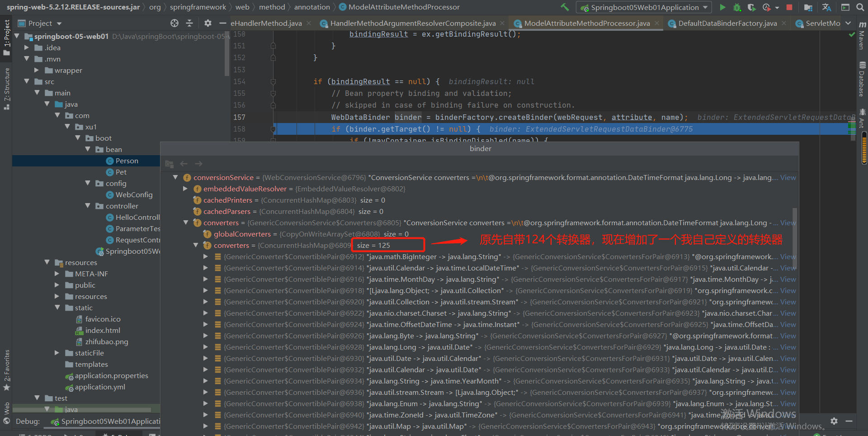
Task: Open index.html in the static folder
Action: [x=98, y=330]
